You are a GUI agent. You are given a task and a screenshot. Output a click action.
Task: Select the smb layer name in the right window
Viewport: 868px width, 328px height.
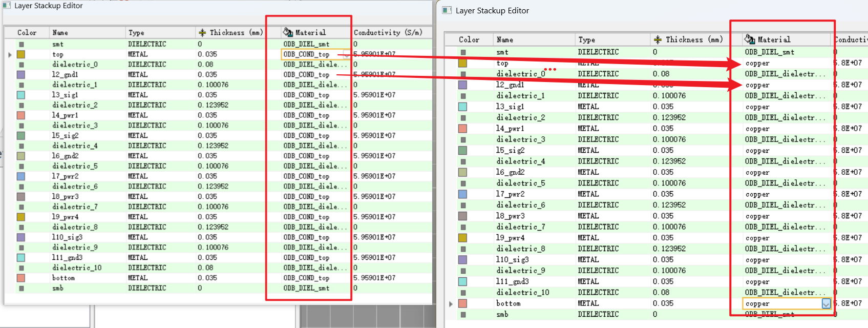(x=502, y=314)
